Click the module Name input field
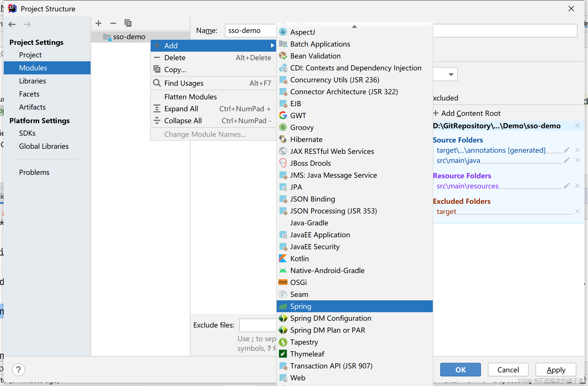This screenshot has height=386, width=588. point(250,31)
